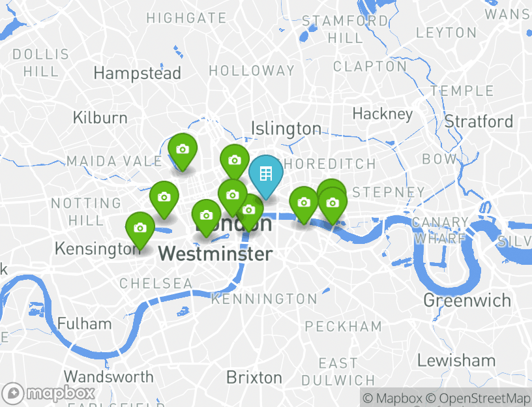Screen dimensions: 532x407
Task: Select the camera pin directly left of building marker
Action: pyautogui.click(x=235, y=160)
